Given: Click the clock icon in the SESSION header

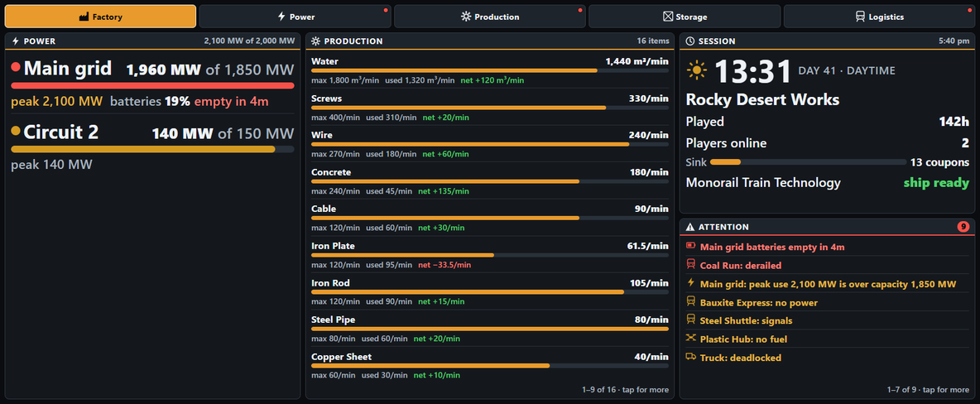Looking at the screenshot, I should [690, 41].
